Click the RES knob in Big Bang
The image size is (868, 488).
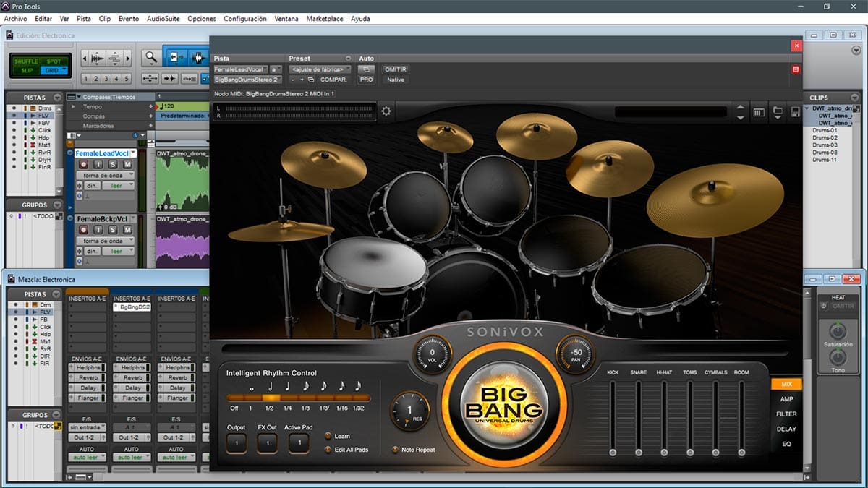[x=409, y=410]
